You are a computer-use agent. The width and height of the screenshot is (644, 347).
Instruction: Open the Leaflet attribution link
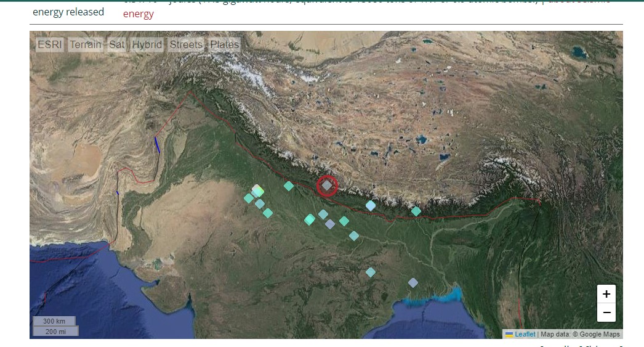pyautogui.click(x=525, y=334)
